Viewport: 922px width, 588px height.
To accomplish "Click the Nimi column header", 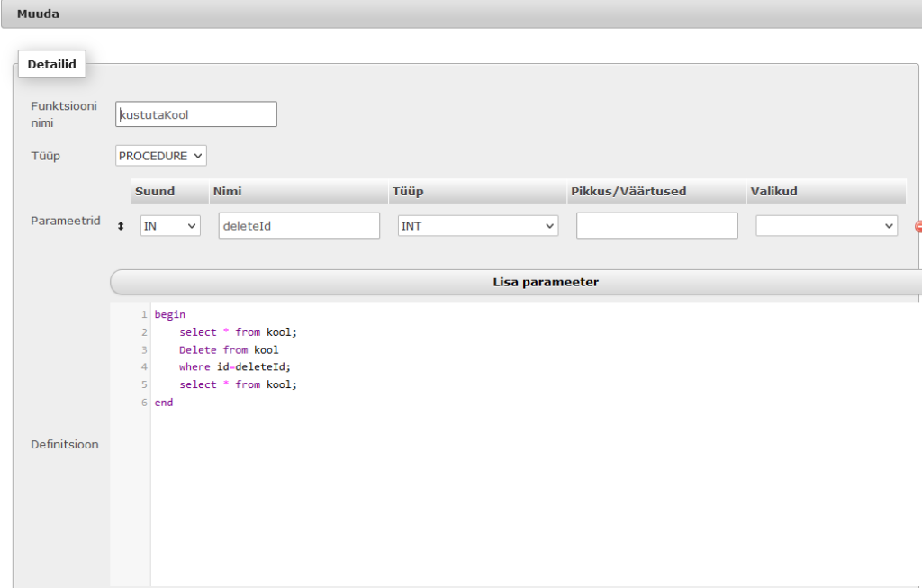I will click(299, 191).
